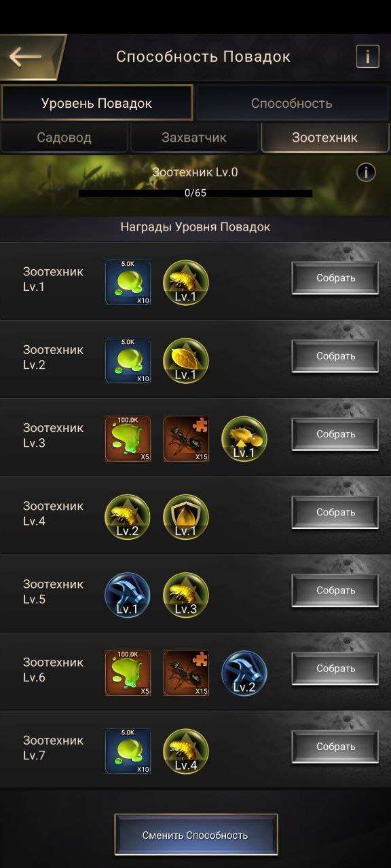391x868 pixels.
Task: Tap the back arrow in the header
Action: click(x=26, y=56)
